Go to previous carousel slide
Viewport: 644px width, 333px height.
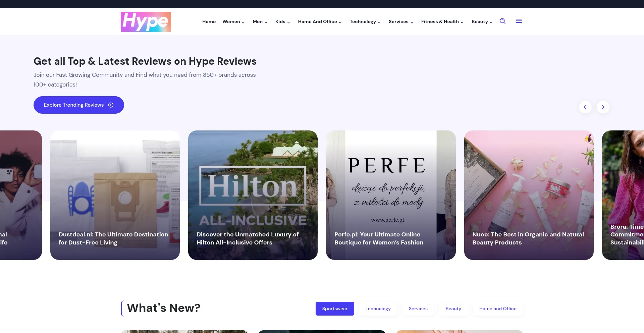pos(585,107)
